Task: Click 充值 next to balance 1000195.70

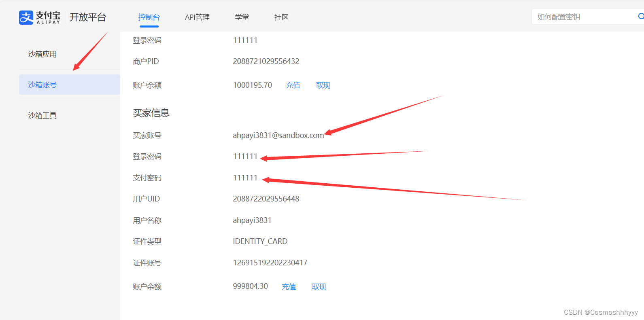Action: pyautogui.click(x=293, y=85)
